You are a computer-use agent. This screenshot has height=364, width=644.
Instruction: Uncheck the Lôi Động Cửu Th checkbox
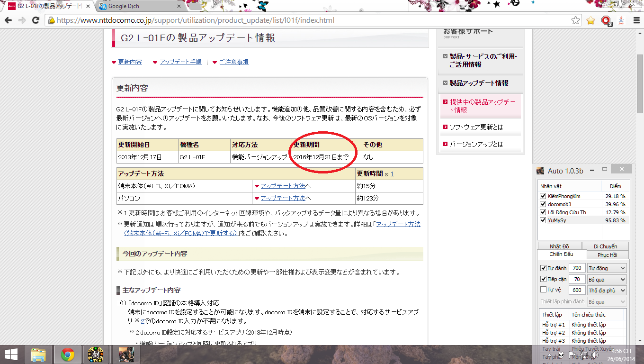click(x=543, y=212)
